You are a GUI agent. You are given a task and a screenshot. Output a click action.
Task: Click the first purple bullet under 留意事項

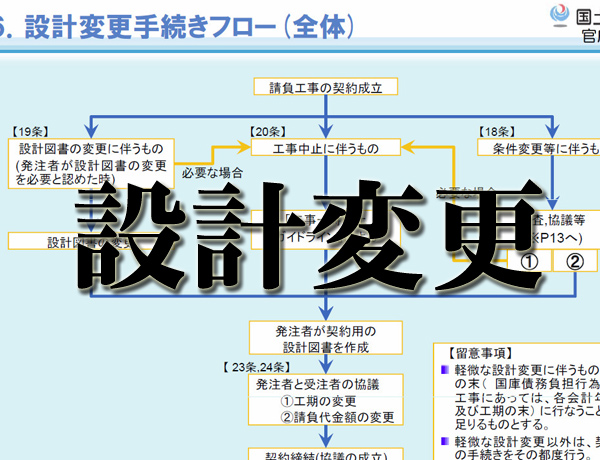(445, 371)
